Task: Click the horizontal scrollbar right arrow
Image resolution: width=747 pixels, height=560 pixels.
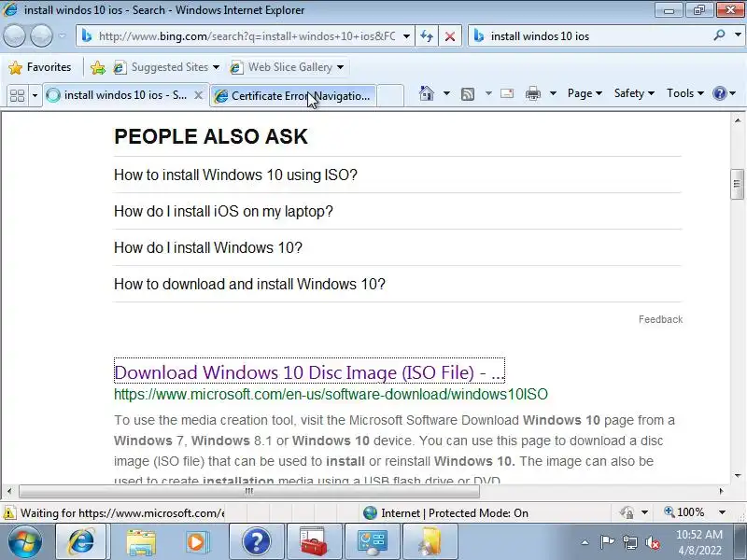Action: coord(721,491)
